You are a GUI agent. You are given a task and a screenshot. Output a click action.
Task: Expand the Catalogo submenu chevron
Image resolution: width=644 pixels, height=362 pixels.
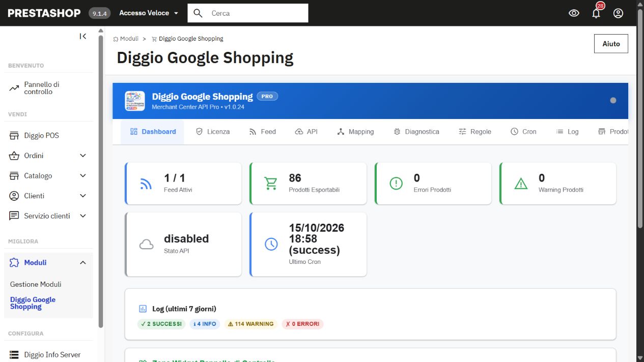(83, 176)
